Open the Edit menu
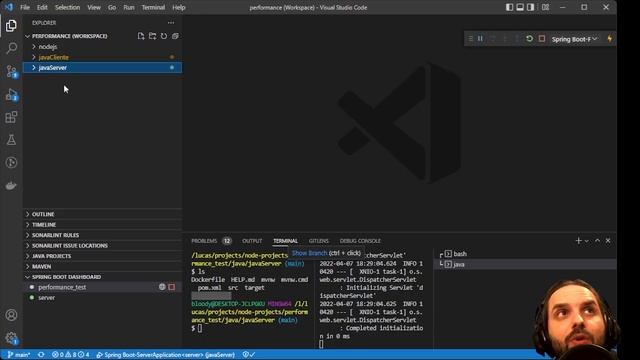The height and width of the screenshot is (360, 640). 42,7
